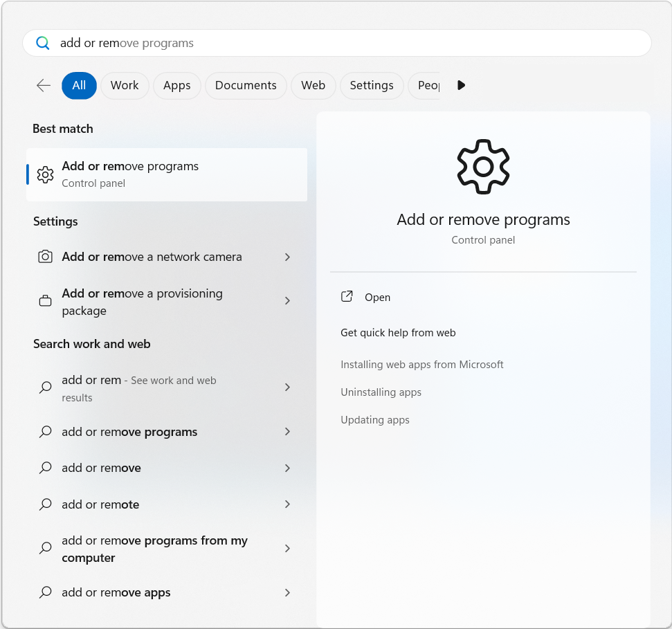
Task: Click the back arrow icon
Action: click(44, 85)
